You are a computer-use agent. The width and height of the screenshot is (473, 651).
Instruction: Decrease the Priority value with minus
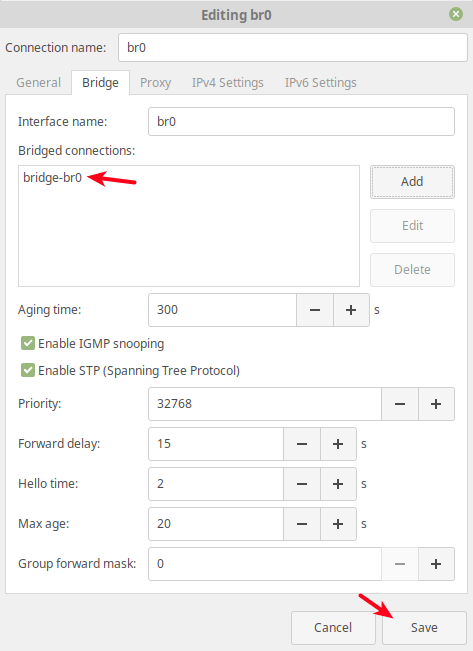[x=400, y=404]
